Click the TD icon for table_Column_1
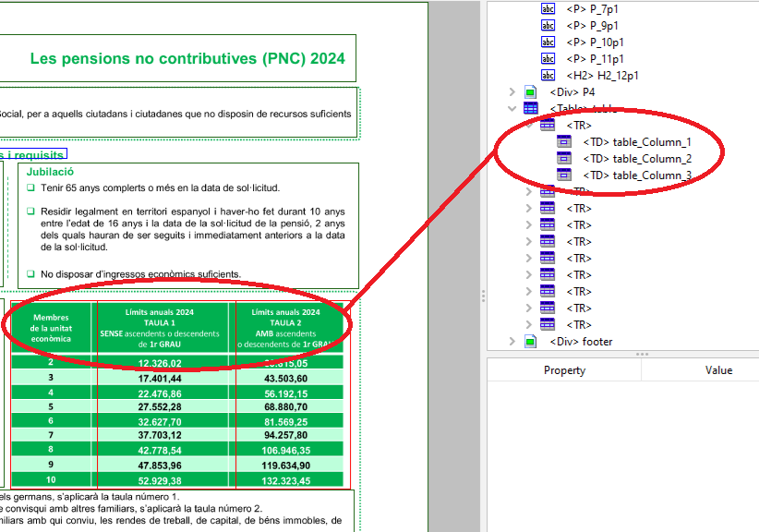The image size is (759, 532). click(x=564, y=141)
